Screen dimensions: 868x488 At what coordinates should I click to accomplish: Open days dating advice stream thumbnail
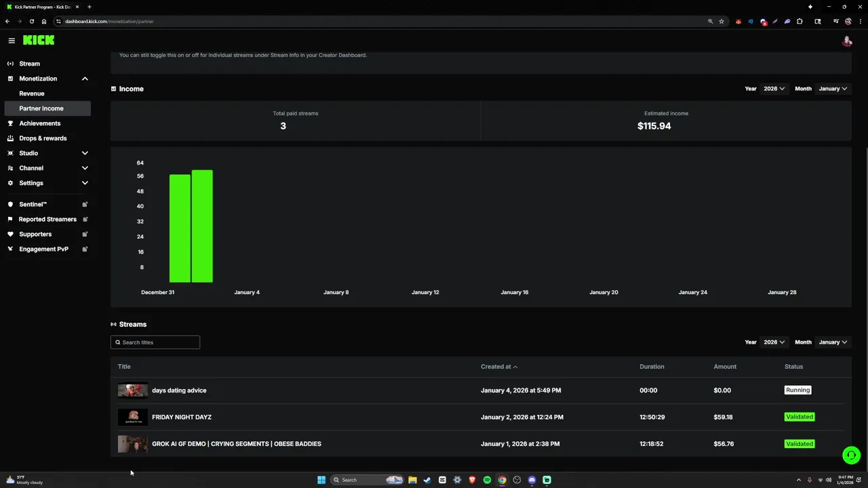[133, 390]
